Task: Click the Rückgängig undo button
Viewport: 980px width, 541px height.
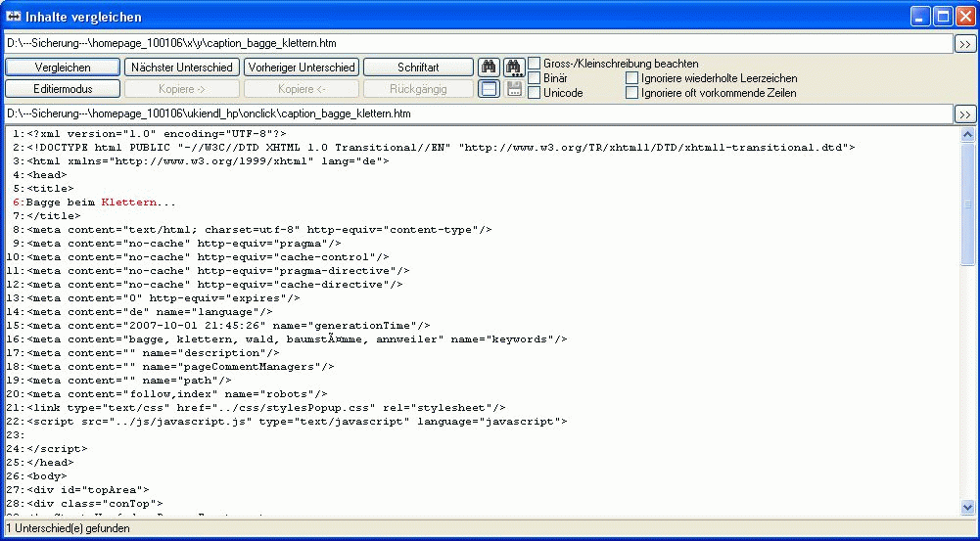Action: 418,89
